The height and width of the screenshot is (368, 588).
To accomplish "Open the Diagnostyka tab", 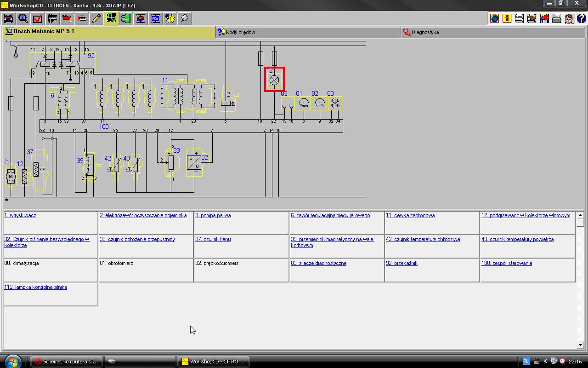I will pos(492,32).
